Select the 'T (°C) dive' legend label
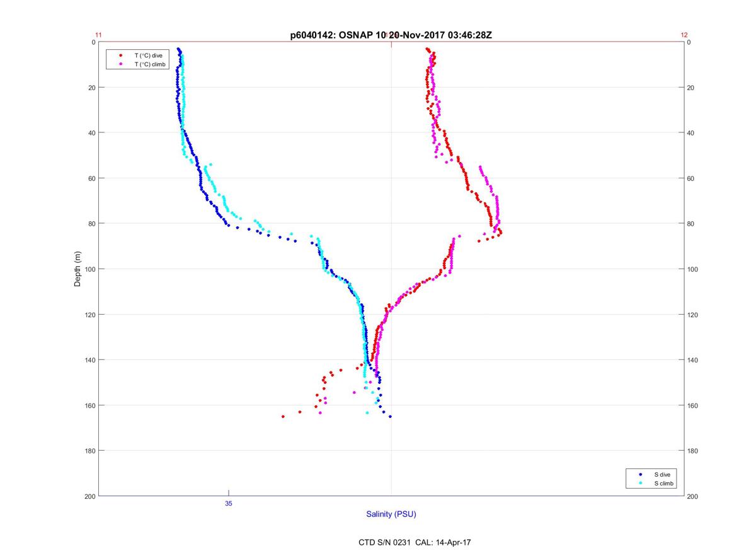756x558 pixels. (149, 55)
